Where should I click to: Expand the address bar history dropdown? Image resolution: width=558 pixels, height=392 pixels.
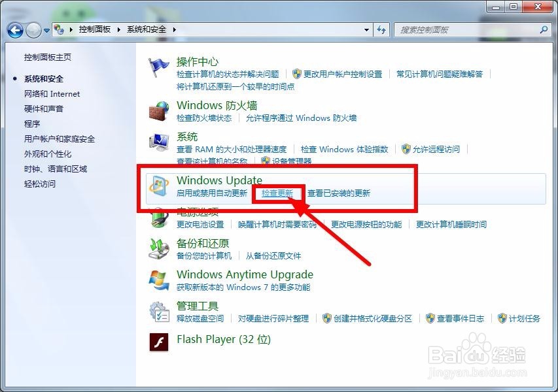point(366,30)
